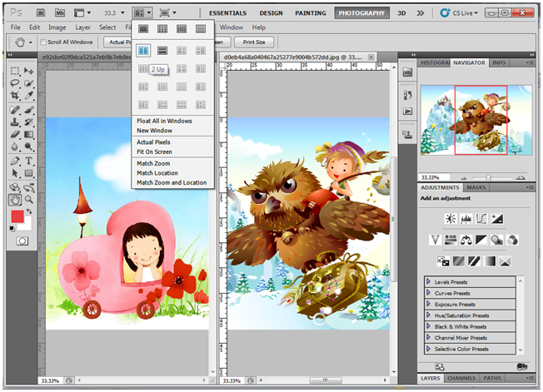Expand the Levels Presets list
This screenshot has width=543, height=392.
pyautogui.click(x=429, y=283)
